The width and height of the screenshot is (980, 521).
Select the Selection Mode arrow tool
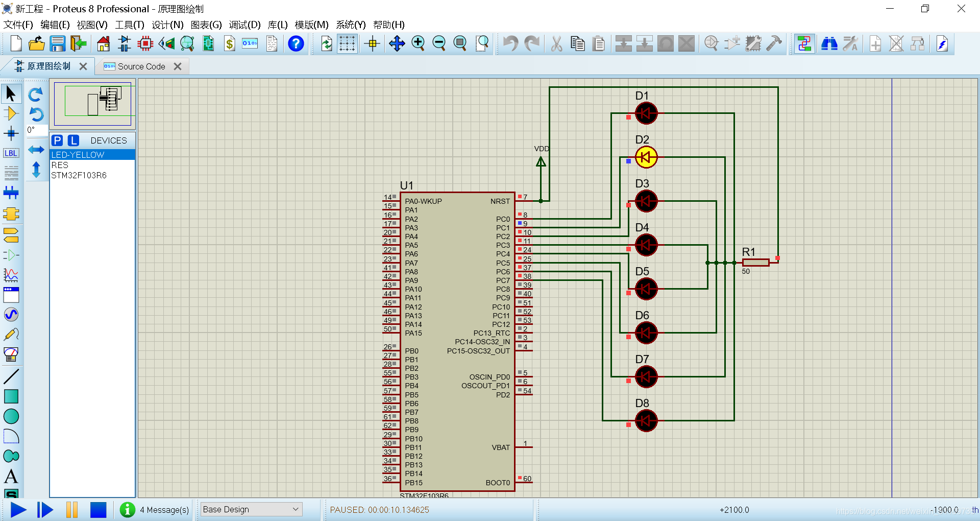click(x=11, y=93)
